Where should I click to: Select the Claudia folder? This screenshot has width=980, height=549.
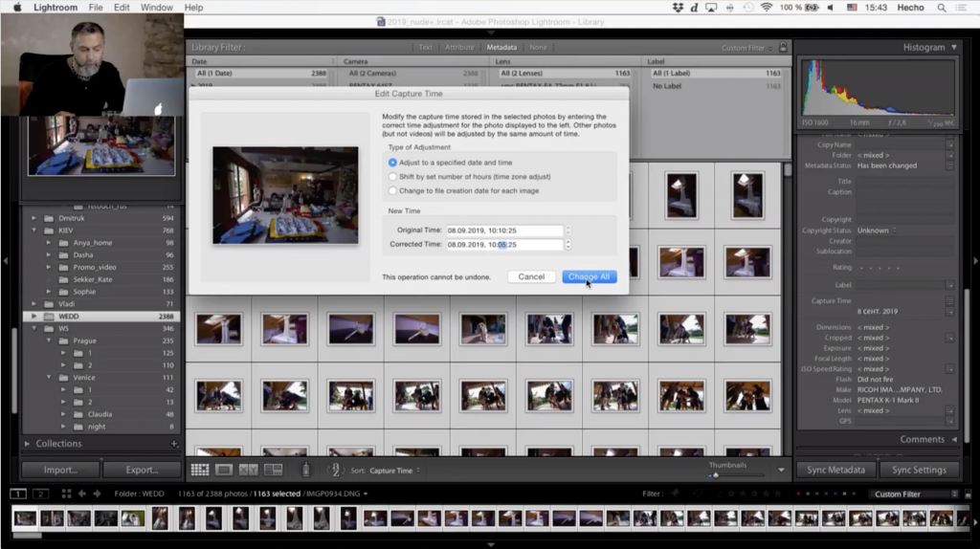(100, 415)
